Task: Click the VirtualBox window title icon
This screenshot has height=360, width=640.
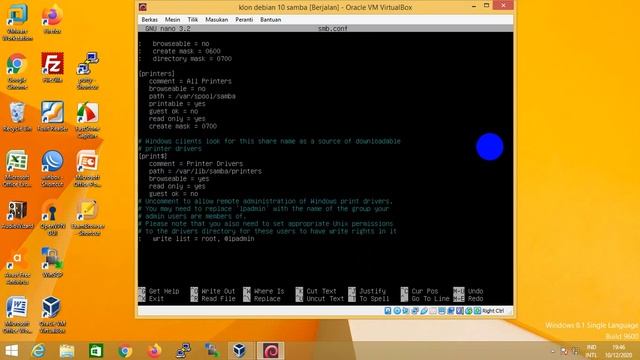Action: (142, 7)
